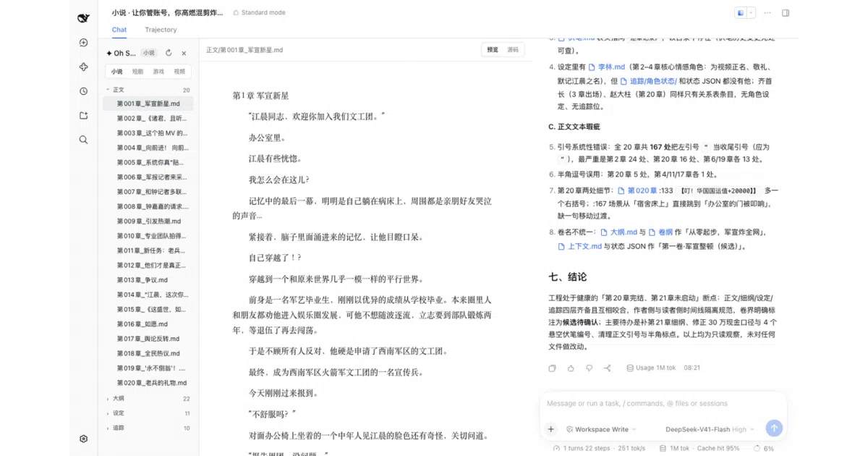This screenshot has width=868, height=456.
Task: Give a thumbs down to the response
Action: (x=589, y=368)
